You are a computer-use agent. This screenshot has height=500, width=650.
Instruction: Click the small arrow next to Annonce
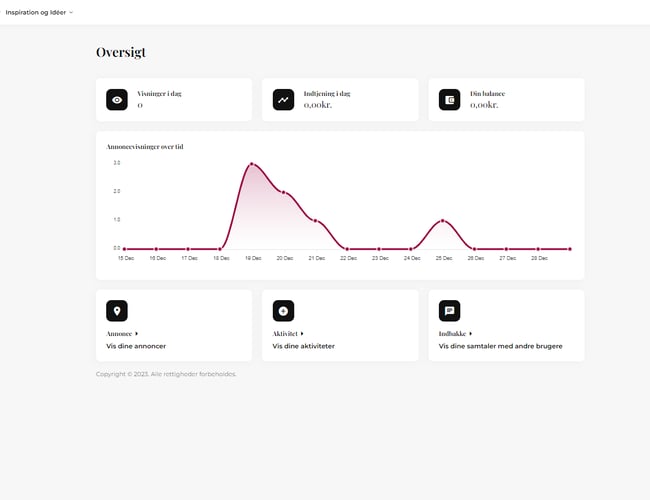tap(136, 333)
